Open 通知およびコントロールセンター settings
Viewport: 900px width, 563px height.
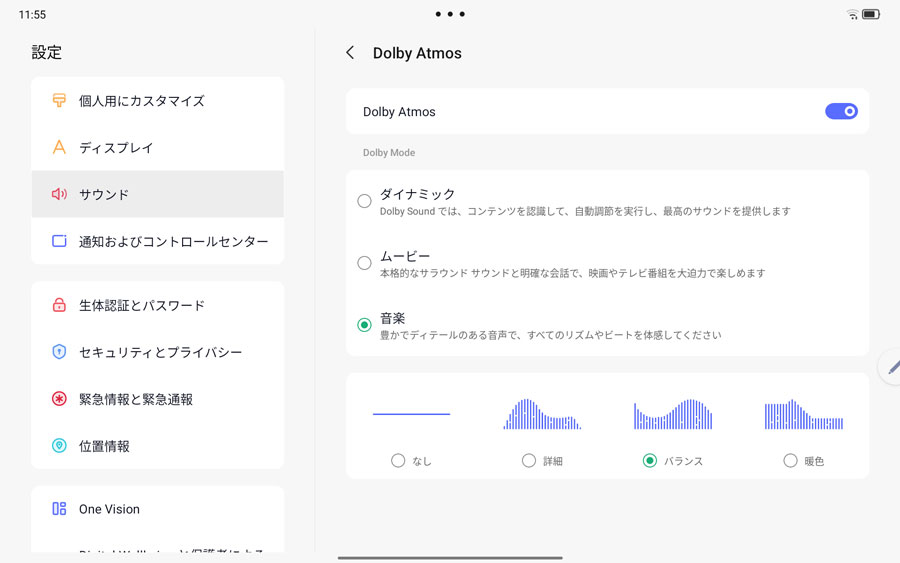(x=158, y=241)
